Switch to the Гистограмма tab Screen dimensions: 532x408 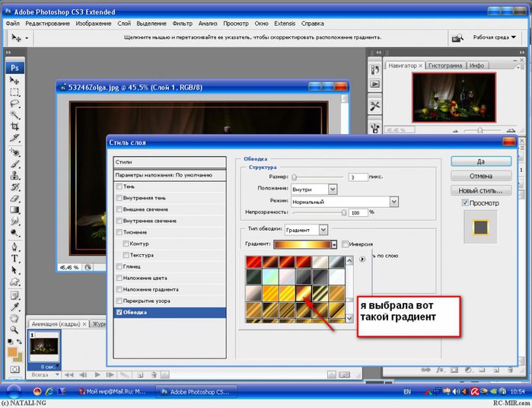coord(444,65)
